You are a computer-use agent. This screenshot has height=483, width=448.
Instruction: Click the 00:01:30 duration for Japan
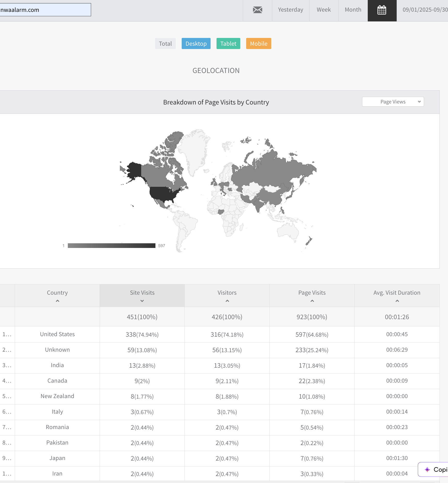[397, 458]
